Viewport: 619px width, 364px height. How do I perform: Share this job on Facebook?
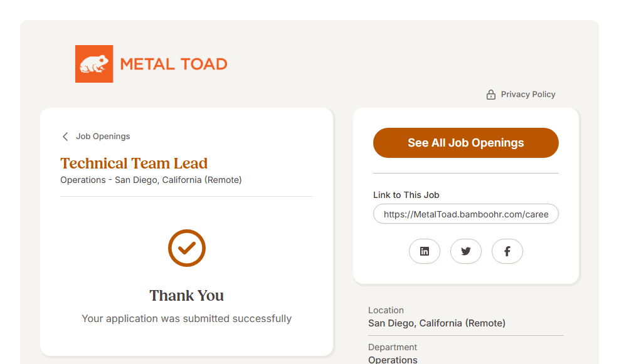coord(507,251)
